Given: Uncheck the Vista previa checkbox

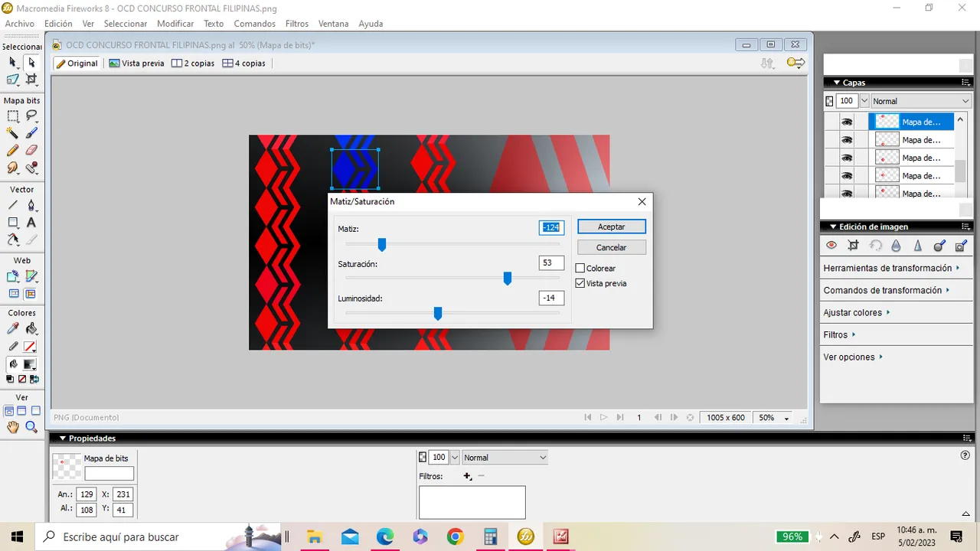Looking at the screenshot, I should click(580, 283).
